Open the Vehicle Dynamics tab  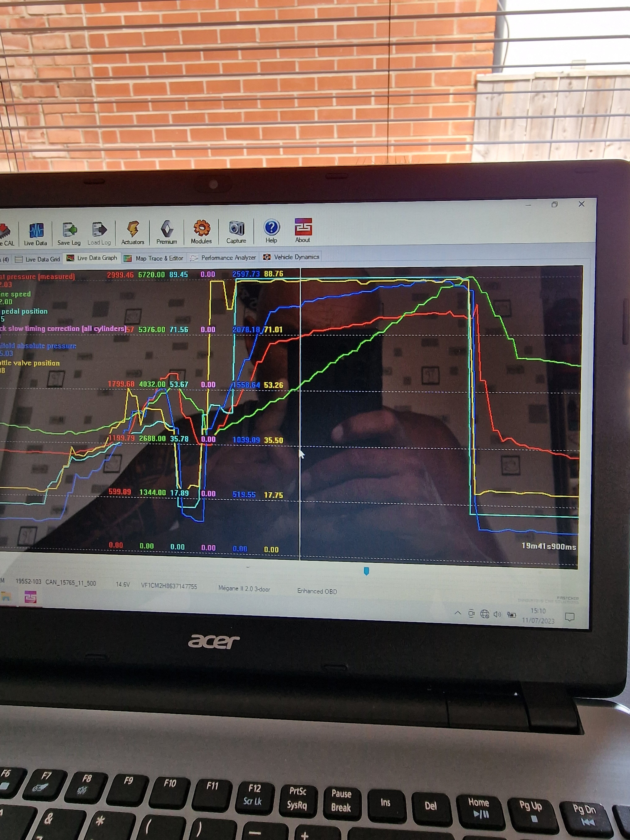coord(291,257)
